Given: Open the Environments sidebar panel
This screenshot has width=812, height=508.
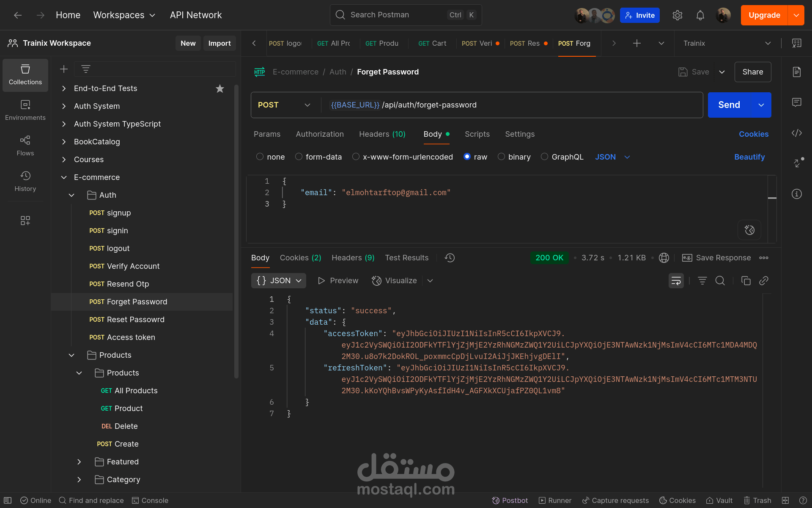Looking at the screenshot, I should coord(25,110).
